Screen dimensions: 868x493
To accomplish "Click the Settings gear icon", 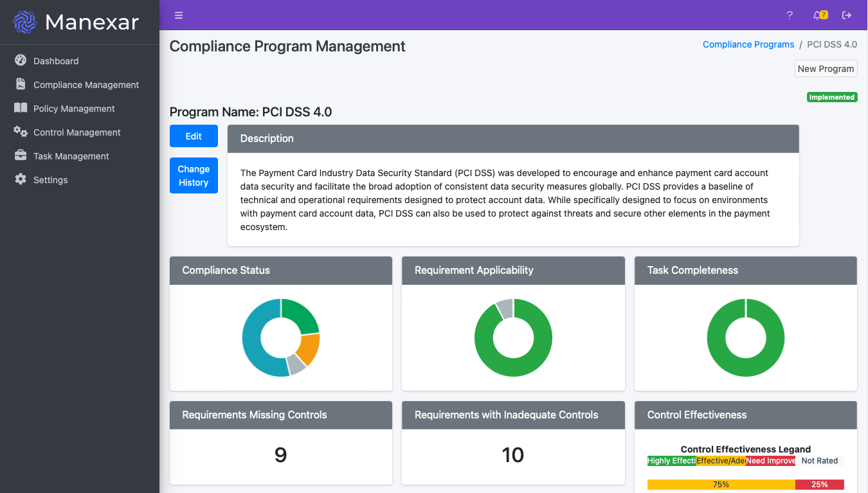I will click(x=21, y=179).
